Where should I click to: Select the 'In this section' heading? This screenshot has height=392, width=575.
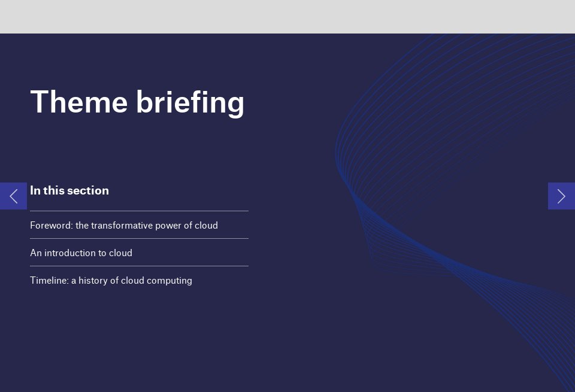69,190
